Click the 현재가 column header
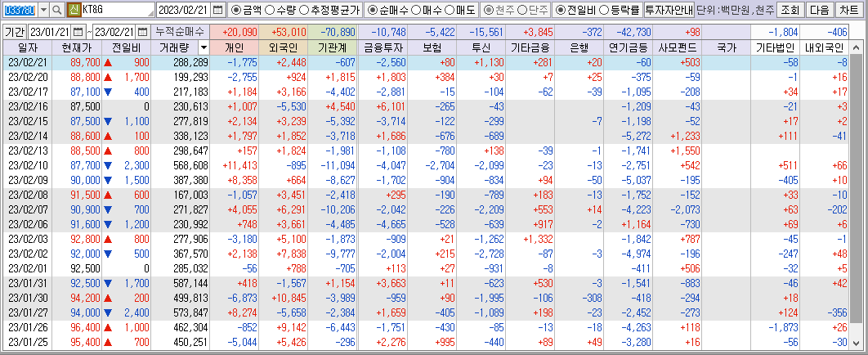The height and width of the screenshot is (355, 868). 77,48
